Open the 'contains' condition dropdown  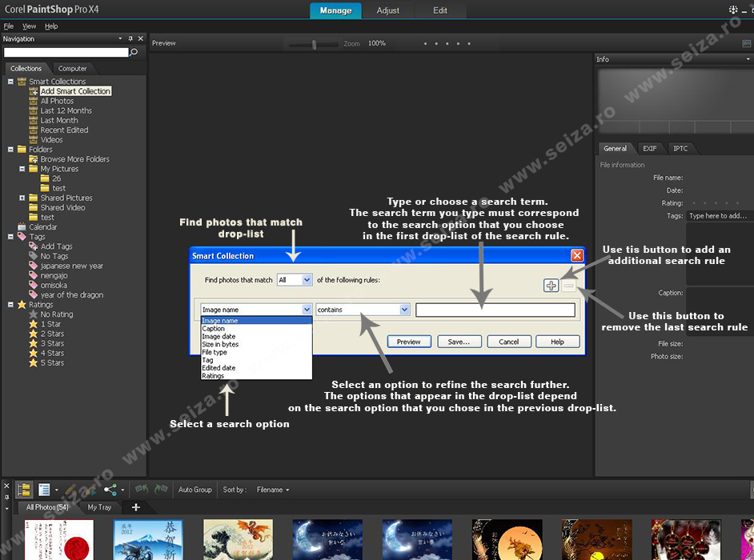362,309
